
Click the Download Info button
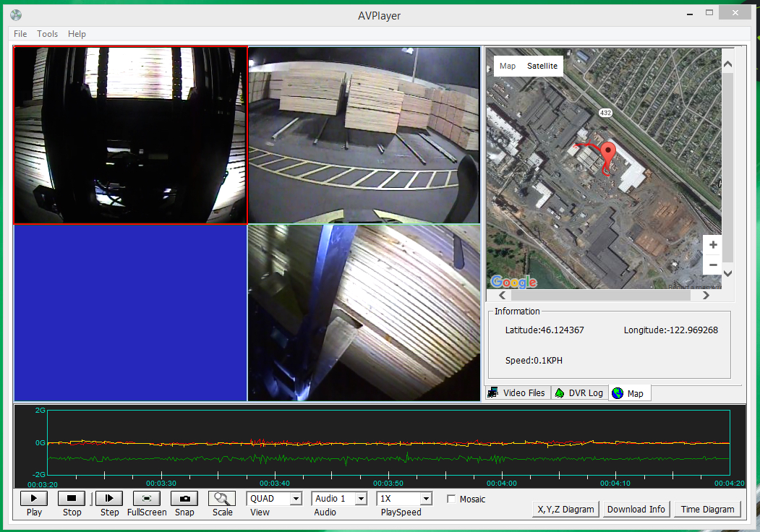[636, 509]
